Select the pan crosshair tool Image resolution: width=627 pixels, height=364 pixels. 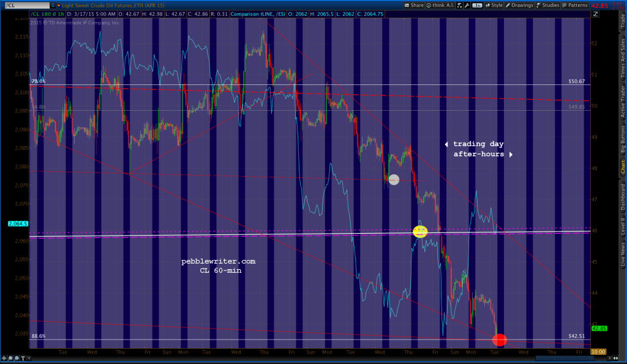pyautogui.click(x=4, y=358)
